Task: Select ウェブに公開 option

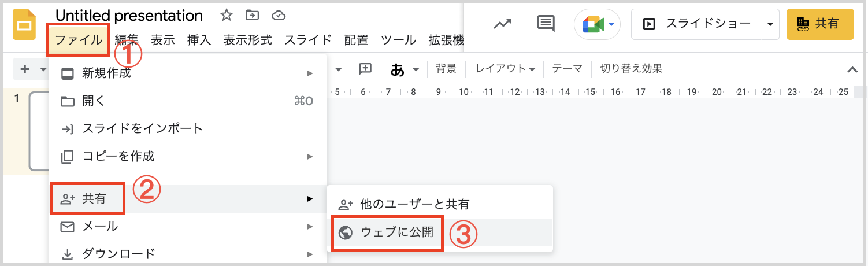Action: [x=440, y=232]
